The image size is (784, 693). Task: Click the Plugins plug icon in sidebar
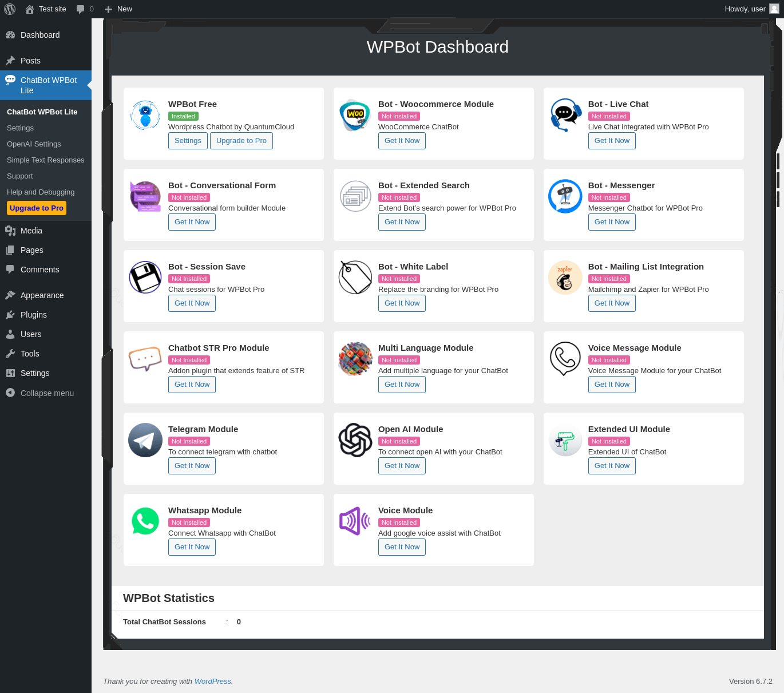[10, 315]
